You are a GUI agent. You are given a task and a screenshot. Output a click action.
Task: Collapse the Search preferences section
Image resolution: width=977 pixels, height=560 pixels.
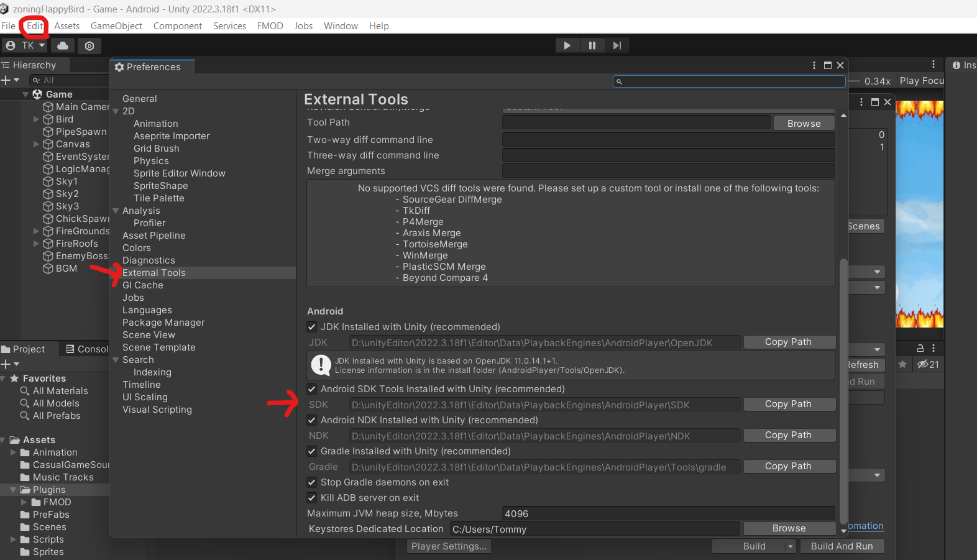click(x=116, y=360)
